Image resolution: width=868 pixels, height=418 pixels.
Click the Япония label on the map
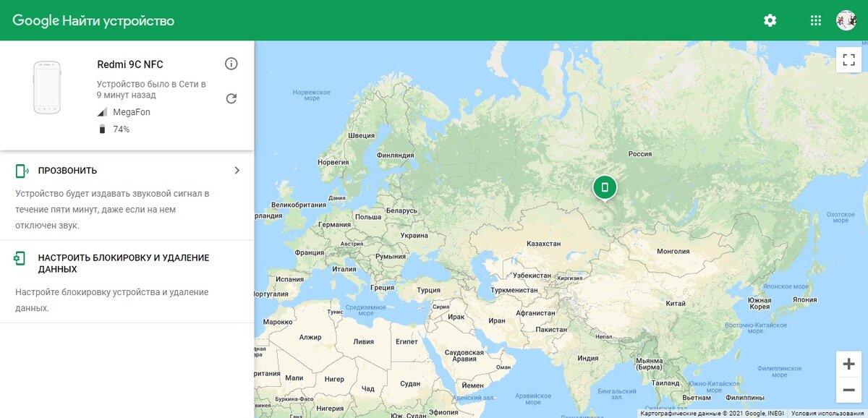click(804, 299)
